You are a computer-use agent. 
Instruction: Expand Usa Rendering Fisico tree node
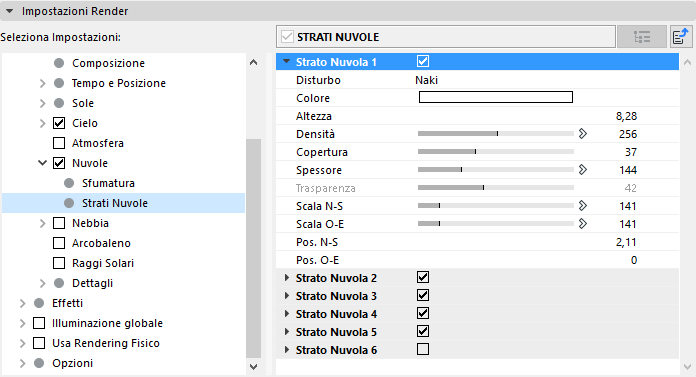coord(22,343)
